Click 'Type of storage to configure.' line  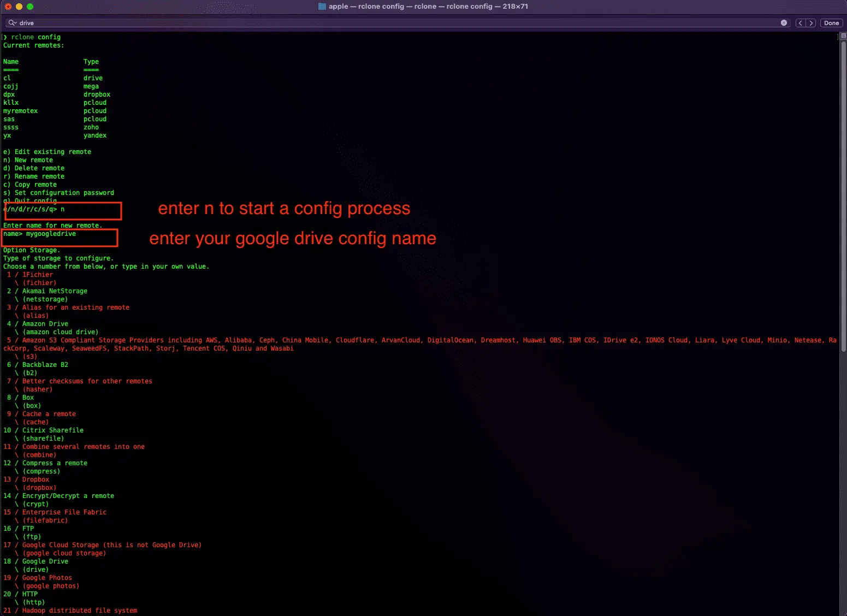click(x=58, y=258)
